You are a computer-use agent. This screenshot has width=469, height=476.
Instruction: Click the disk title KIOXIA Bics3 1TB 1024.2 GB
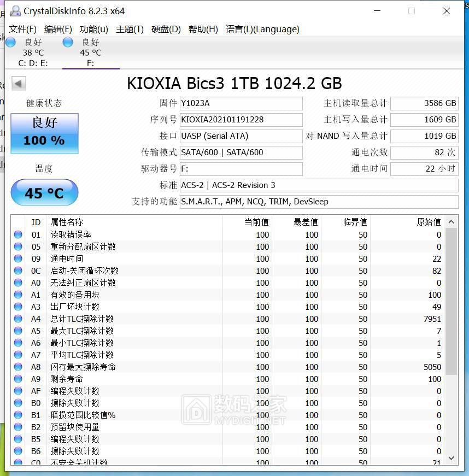coord(234,84)
